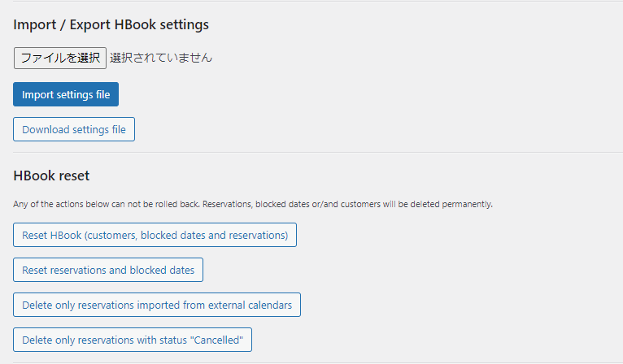This screenshot has height=364, width=623.
Task: Select the no-file-chosen label beside file button
Action: point(161,58)
